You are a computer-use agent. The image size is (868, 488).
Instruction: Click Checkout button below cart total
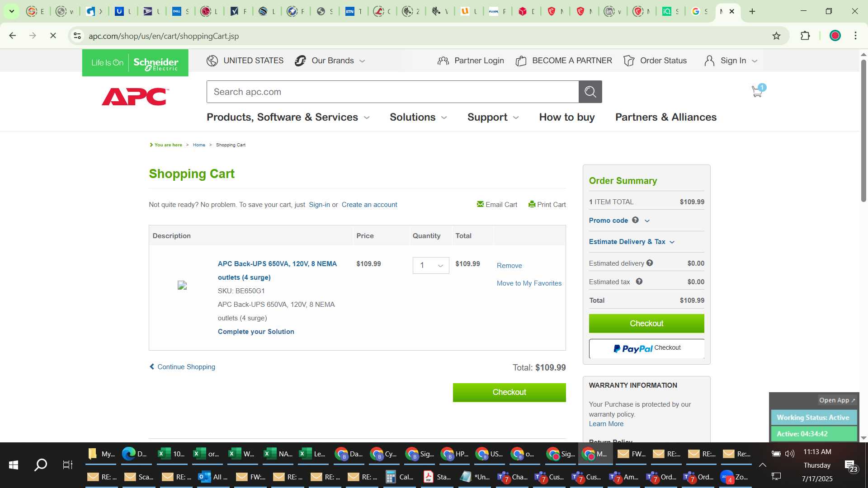tap(509, 392)
